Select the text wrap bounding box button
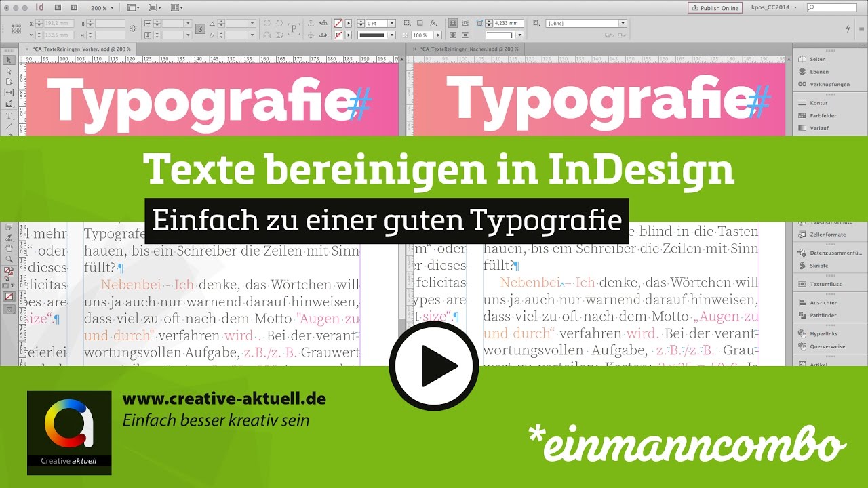 point(465,23)
